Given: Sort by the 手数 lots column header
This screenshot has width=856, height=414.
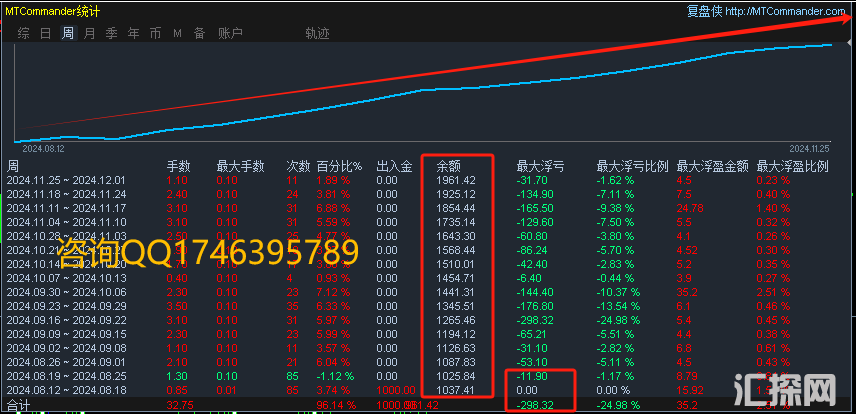Looking at the screenshot, I should tap(177, 166).
